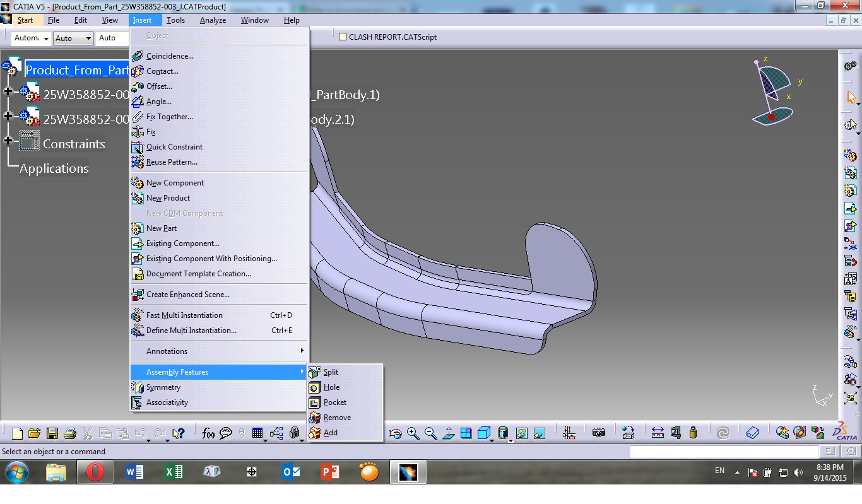Image resolution: width=862 pixels, height=504 pixels.
Task: Click the Windows Start orb
Action: tap(16, 472)
